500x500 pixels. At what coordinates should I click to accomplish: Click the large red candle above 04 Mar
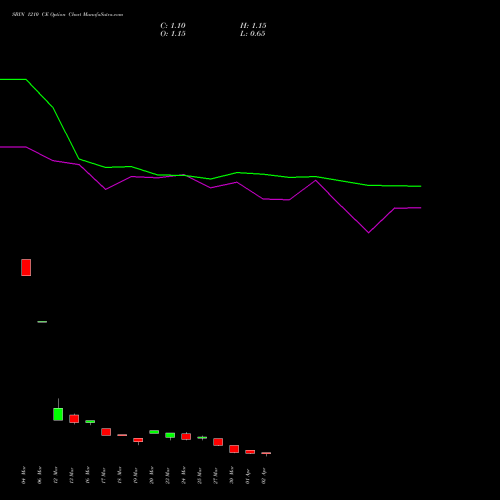tap(26, 267)
